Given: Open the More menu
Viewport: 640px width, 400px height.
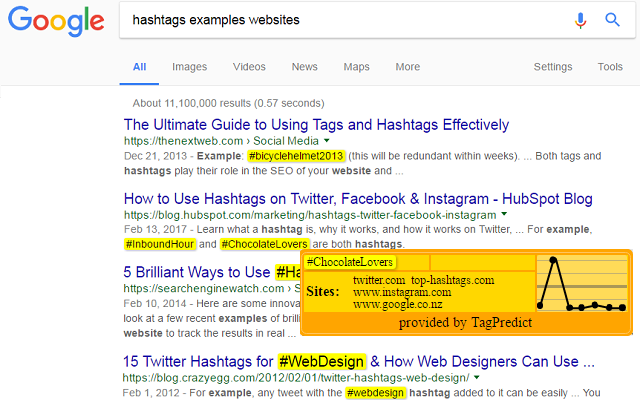Looking at the screenshot, I should 407,67.
